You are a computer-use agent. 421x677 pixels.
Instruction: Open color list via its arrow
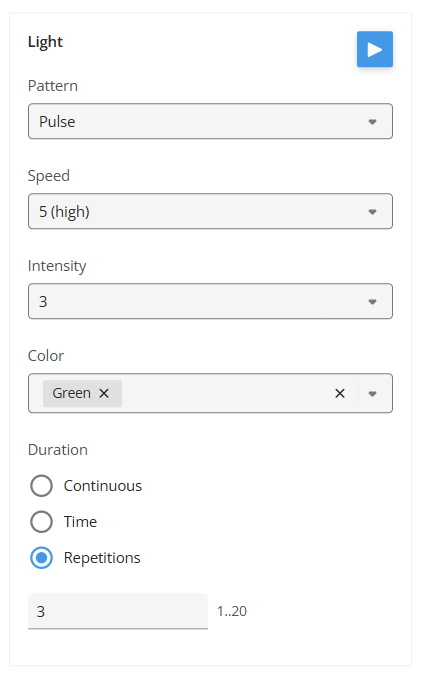[372, 393]
